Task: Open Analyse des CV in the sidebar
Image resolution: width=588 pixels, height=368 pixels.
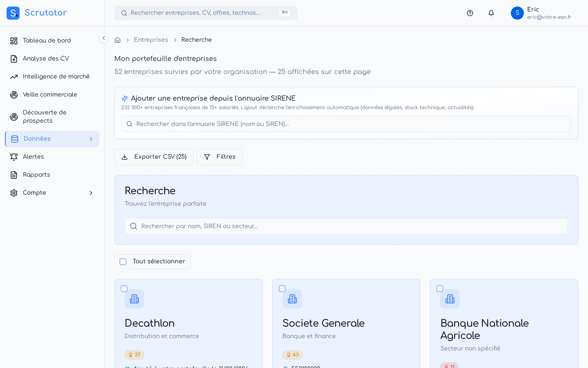Action: click(x=52, y=59)
